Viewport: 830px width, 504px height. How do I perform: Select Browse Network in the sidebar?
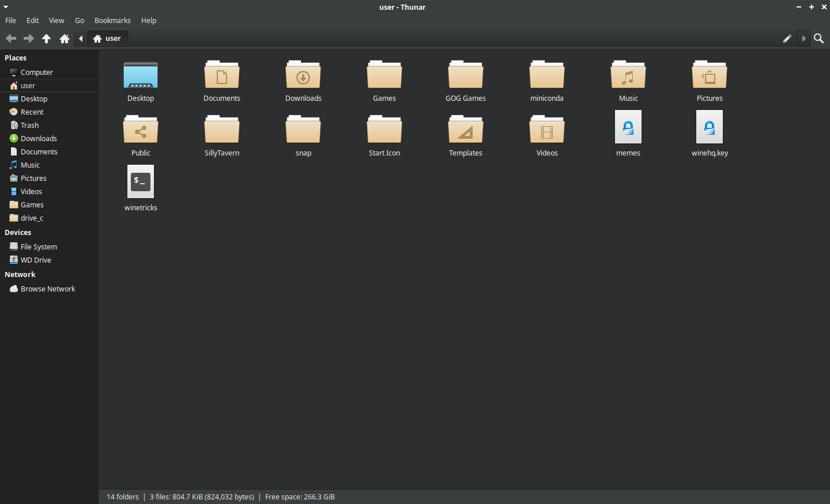coord(49,289)
